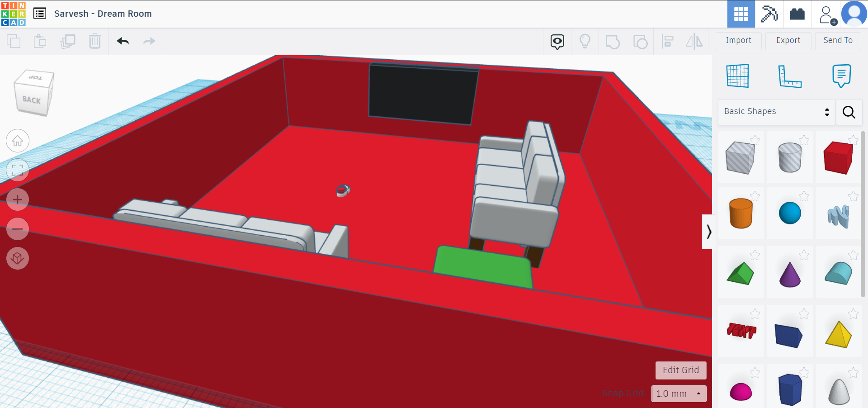868x408 pixels.
Task: Collapse the shapes panel with the chevron
Action: point(708,232)
